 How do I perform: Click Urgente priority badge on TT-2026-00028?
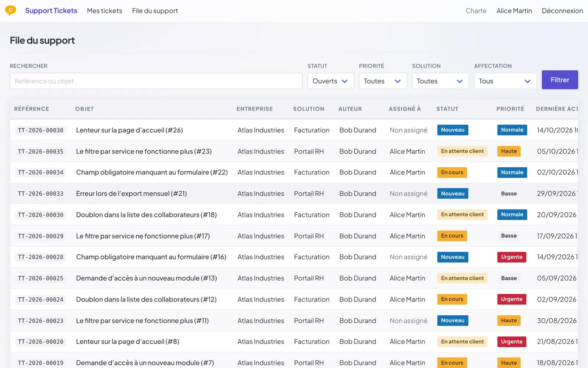(512, 257)
